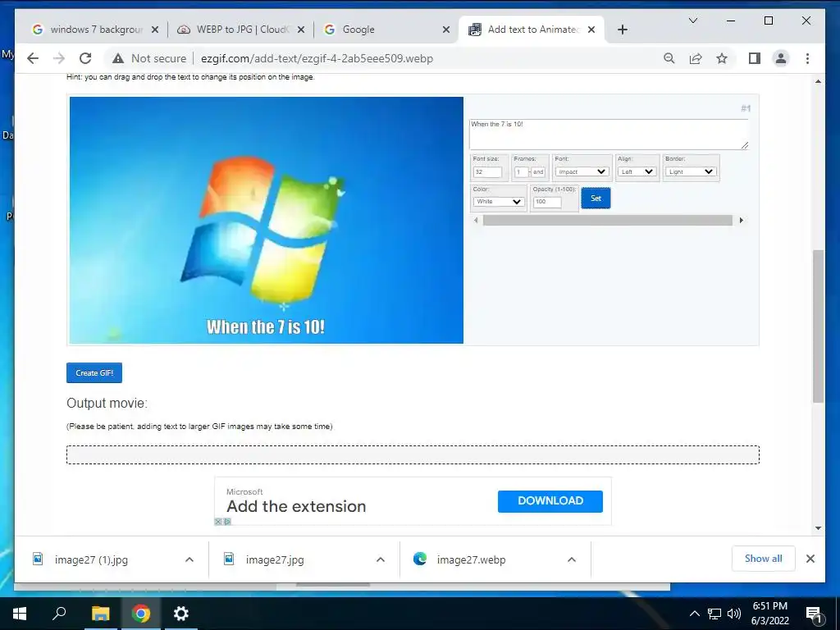Expand options for image27 (1).jpg download

[x=189, y=559]
